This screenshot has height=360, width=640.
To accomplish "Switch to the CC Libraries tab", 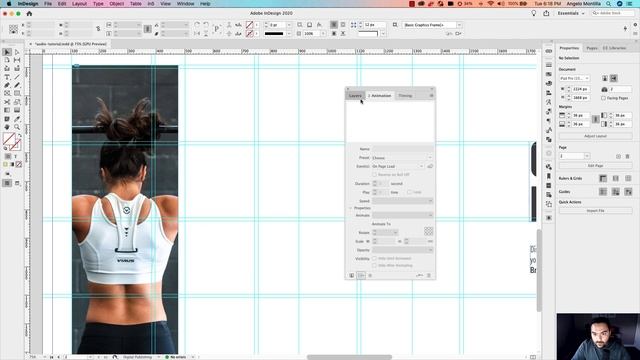I will pos(614,48).
